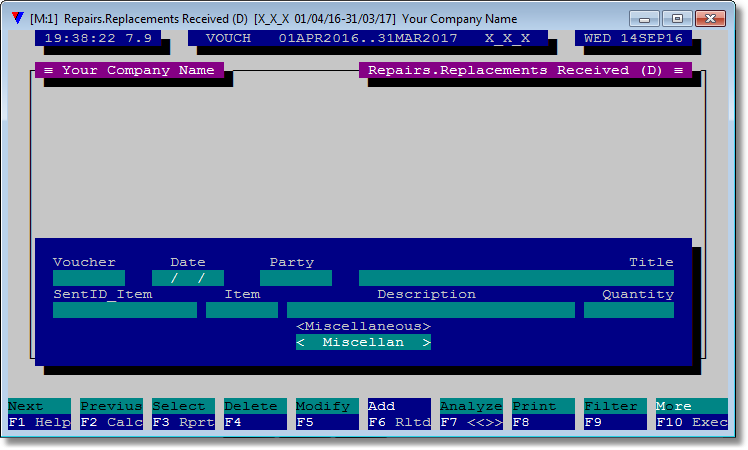The image size is (748, 450).
Task: Click the Previus F2 Calc function key
Action: tap(111, 414)
